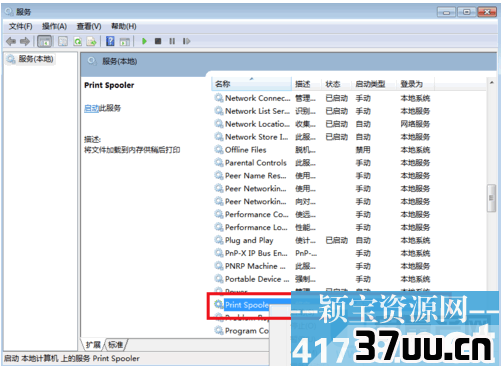Switch to the 标准 tab
Viewport: 504px width, 371px height.
tap(116, 344)
